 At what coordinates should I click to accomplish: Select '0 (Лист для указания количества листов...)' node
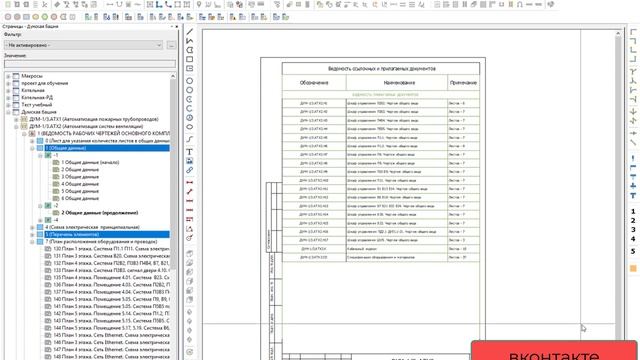pyautogui.click(x=107, y=141)
